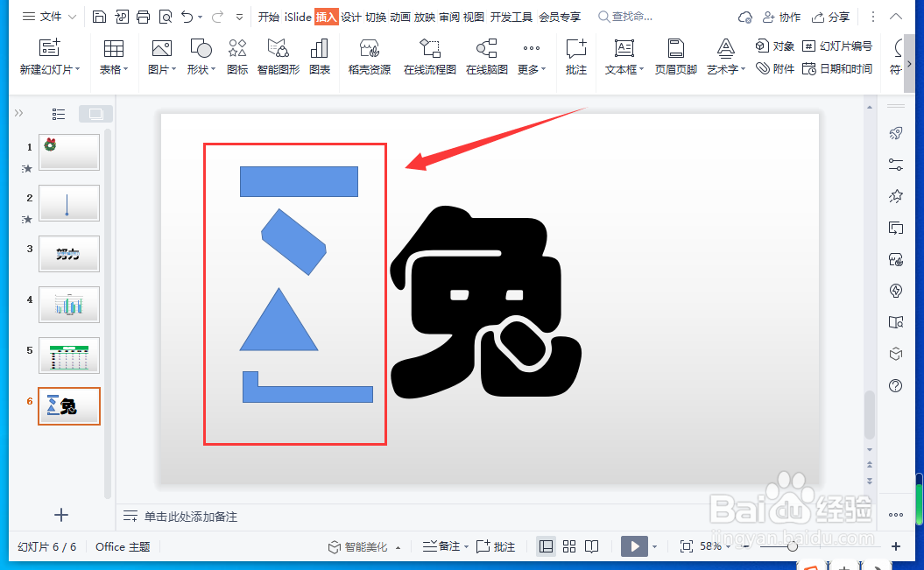This screenshot has width=924, height=570.
Task: Select normal view in status bar
Action: 547,546
